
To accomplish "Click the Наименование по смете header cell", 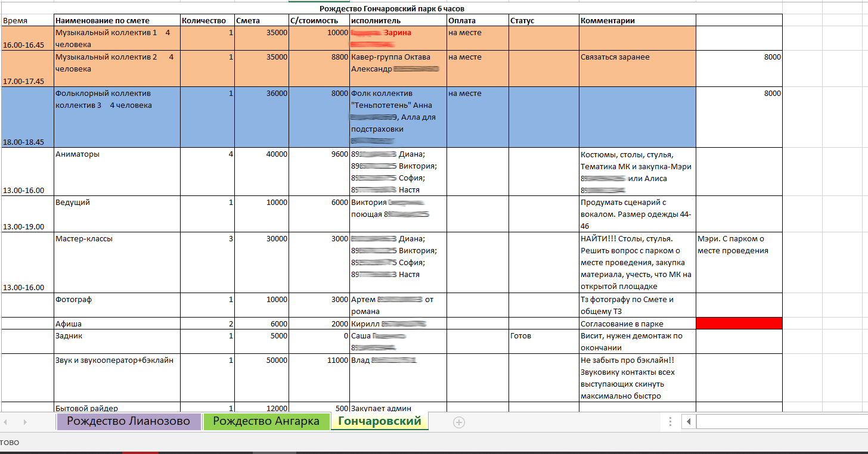I will (x=117, y=20).
